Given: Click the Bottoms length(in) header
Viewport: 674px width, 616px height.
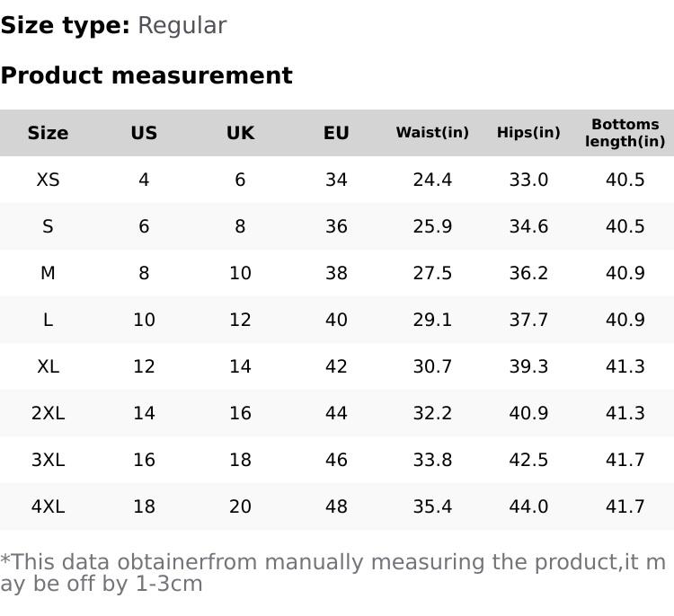Looking at the screenshot, I should tap(625, 133).
